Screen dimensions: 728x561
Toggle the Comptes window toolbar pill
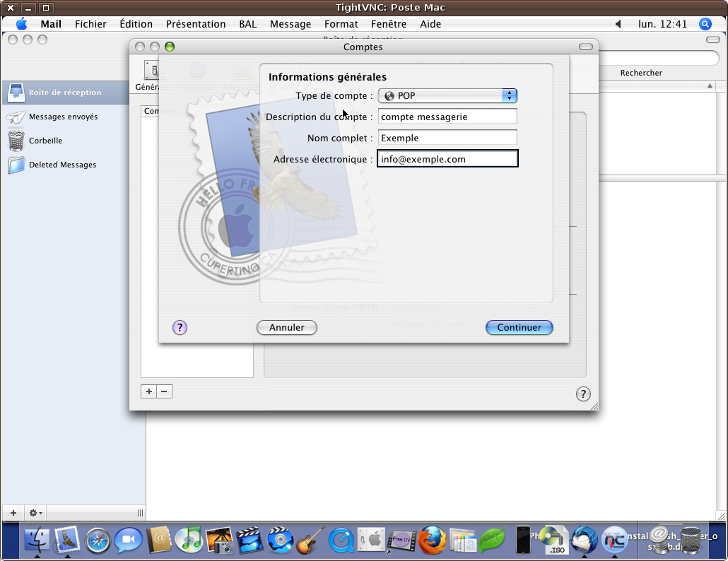click(586, 47)
